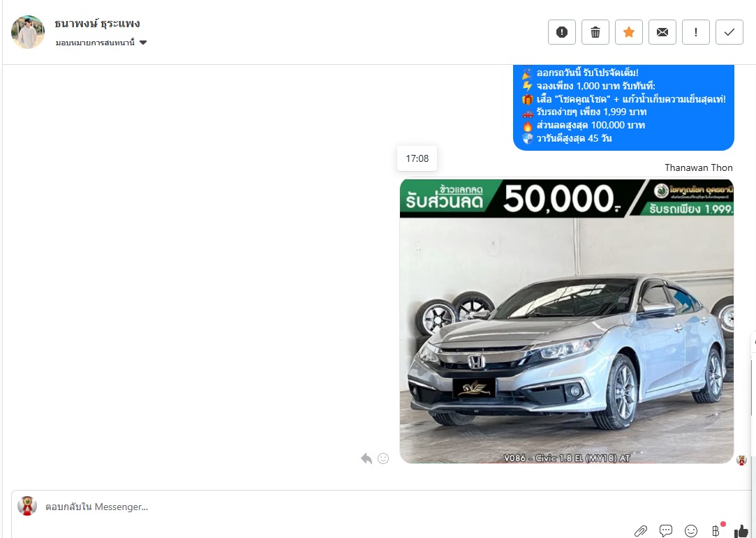The image size is (756, 538).
Task: Open emoji picker in the reply toolbar
Action: click(691, 531)
